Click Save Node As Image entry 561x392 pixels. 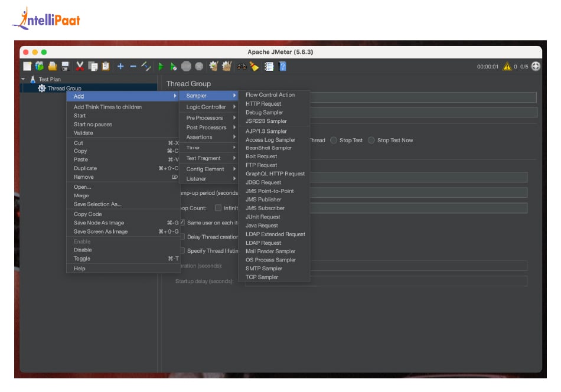[x=122, y=223]
